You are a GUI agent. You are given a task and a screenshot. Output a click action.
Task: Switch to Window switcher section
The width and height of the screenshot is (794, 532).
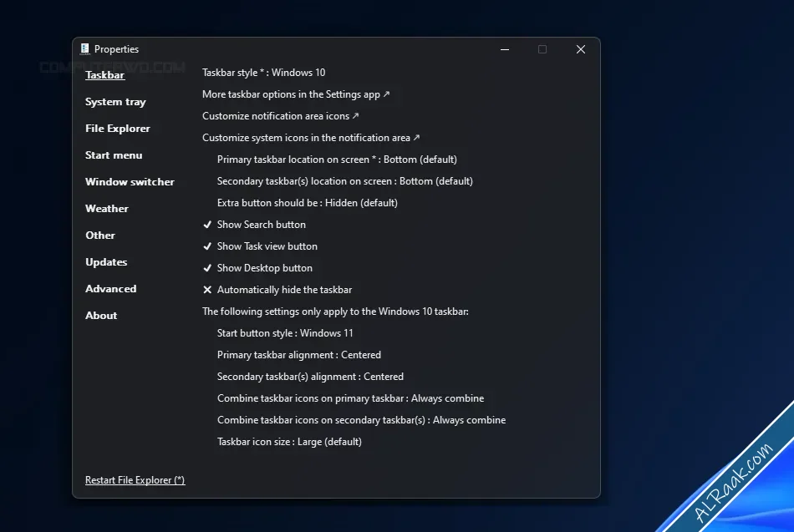[x=130, y=182]
